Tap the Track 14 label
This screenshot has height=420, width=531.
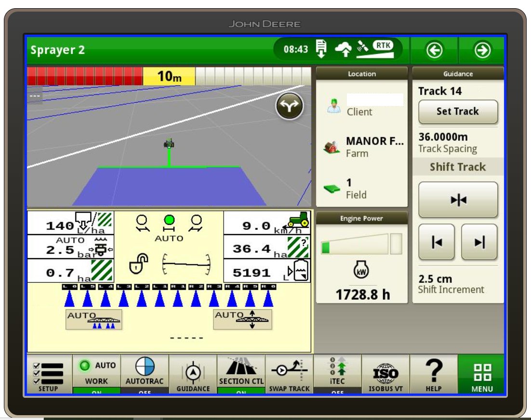click(x=440, y=91)
